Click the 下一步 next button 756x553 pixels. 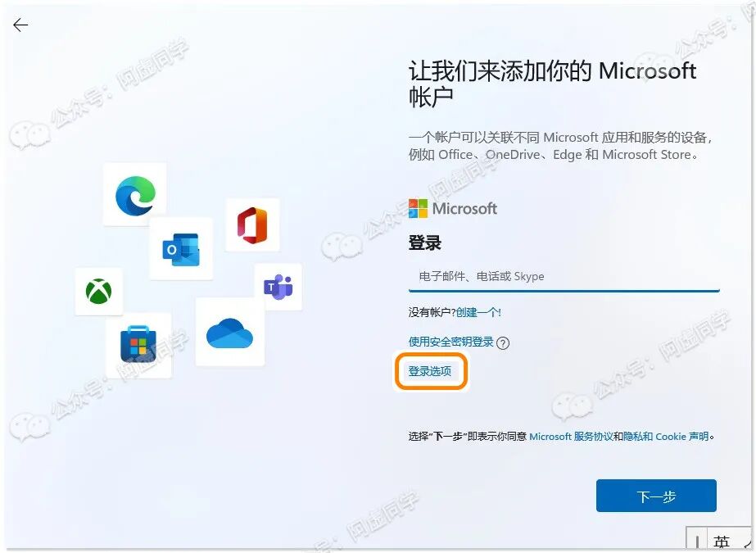tap(656, 496)
